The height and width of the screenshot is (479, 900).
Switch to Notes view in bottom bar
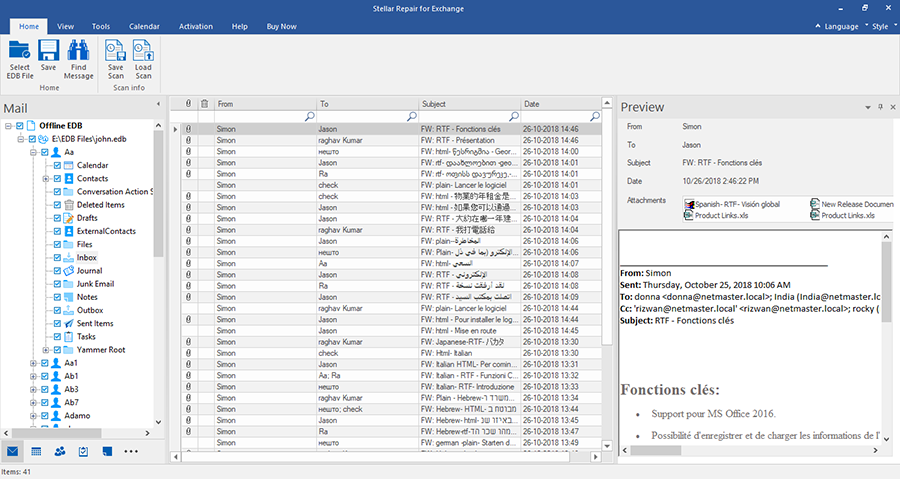[x=107, y=451]
